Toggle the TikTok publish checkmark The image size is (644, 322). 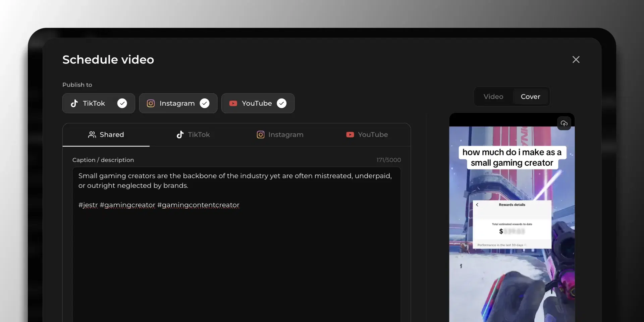click(122, 103)
